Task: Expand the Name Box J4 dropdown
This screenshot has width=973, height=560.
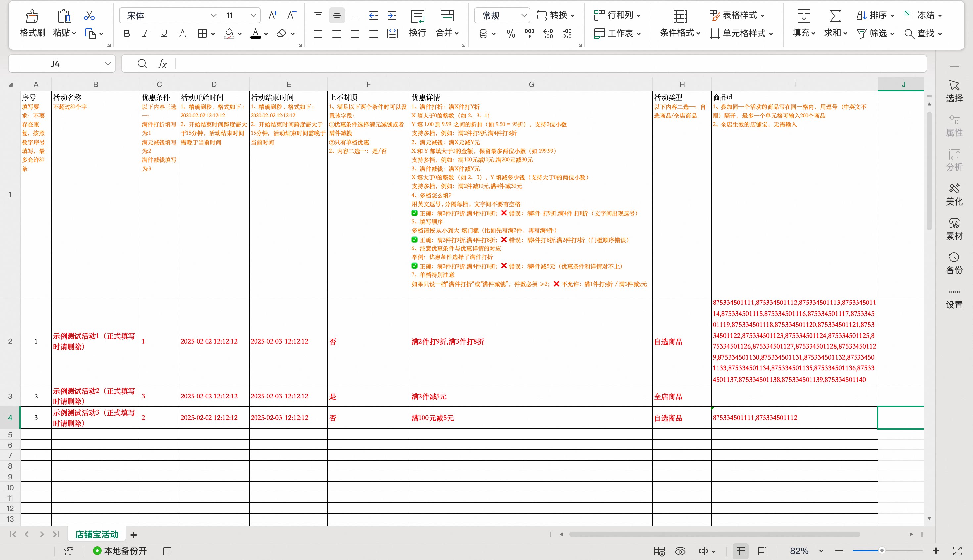Action: coord(108,64)
